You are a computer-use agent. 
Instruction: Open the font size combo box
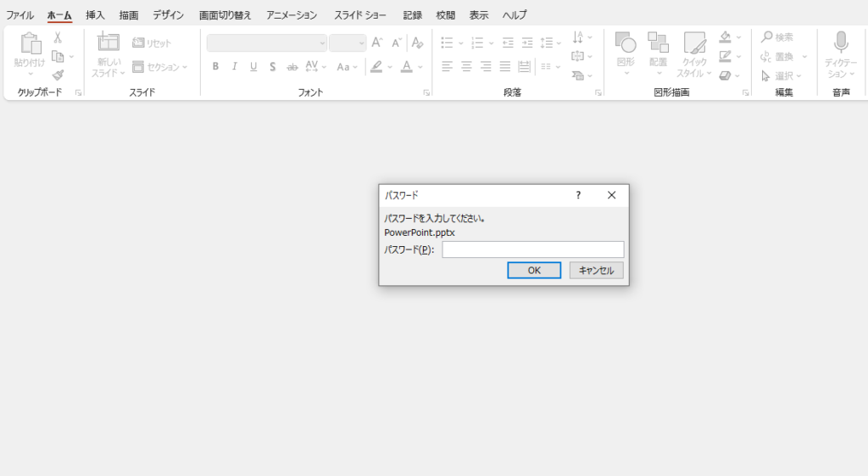coord(348,42)
